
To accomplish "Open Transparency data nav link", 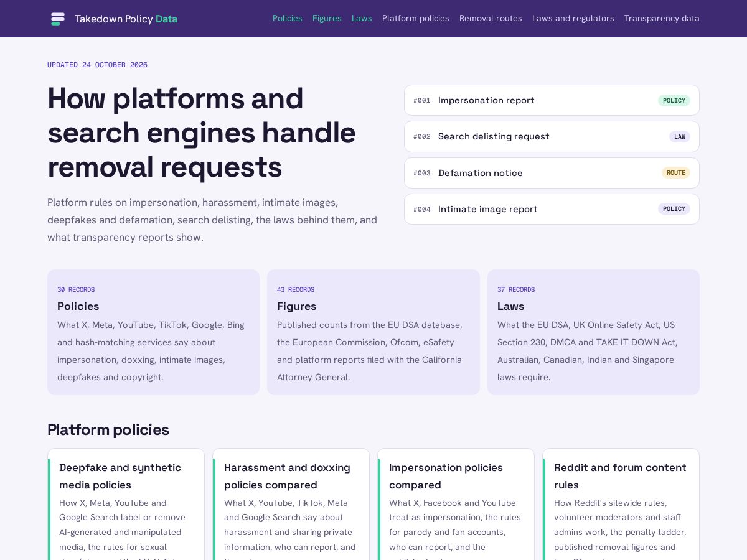I will click(x=662, y=19).
